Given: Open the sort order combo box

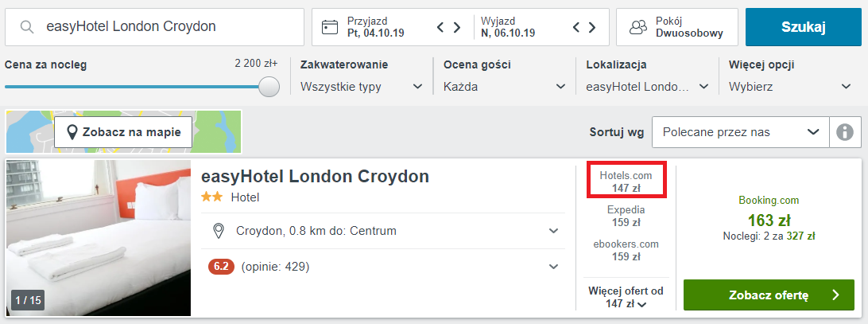Looking at the screenshot, I should (740, 132).
